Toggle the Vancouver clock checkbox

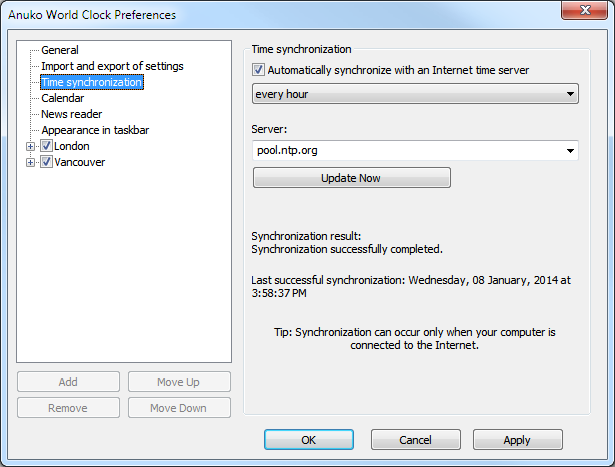tap(46, 162)
